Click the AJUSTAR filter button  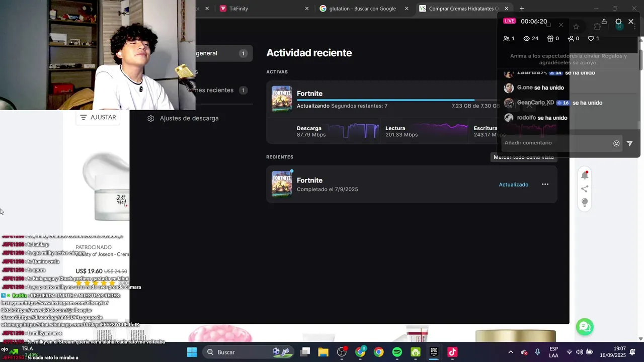pos(98,117)
